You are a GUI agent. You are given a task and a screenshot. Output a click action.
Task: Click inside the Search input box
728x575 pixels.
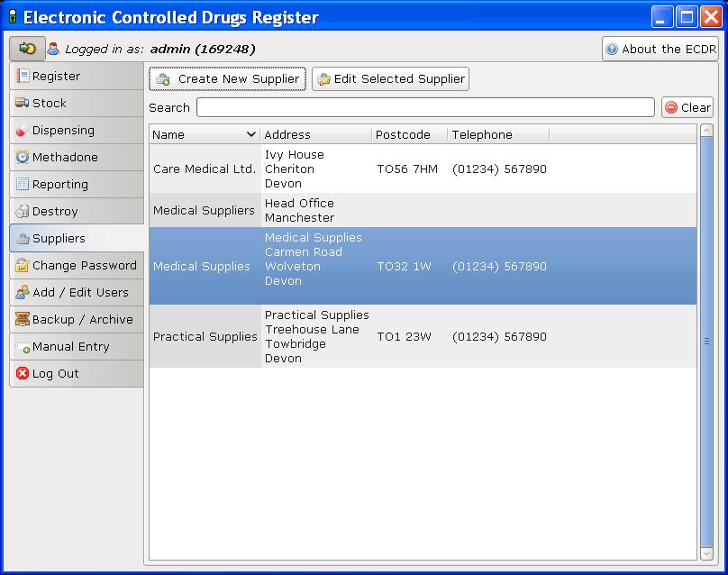[x=423, y=107]
